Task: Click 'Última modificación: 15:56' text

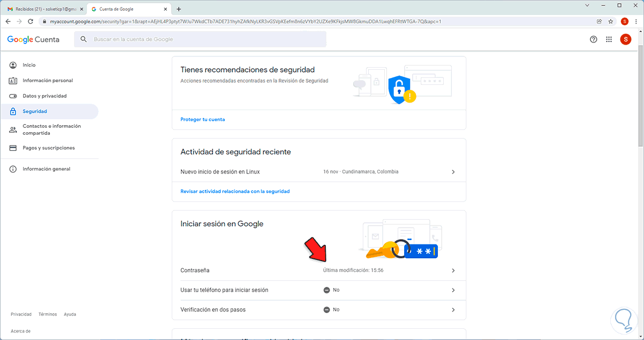Action: tap(353, 270)
